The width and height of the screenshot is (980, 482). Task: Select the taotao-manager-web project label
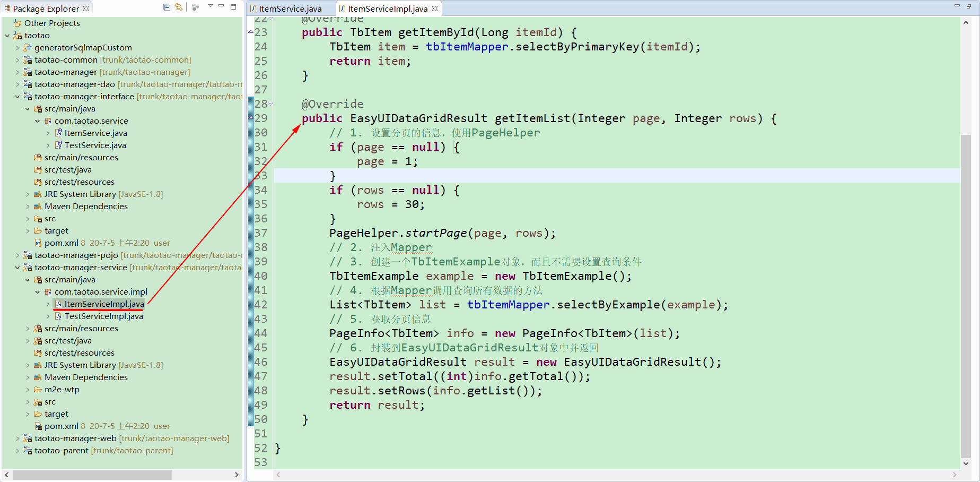75,438
